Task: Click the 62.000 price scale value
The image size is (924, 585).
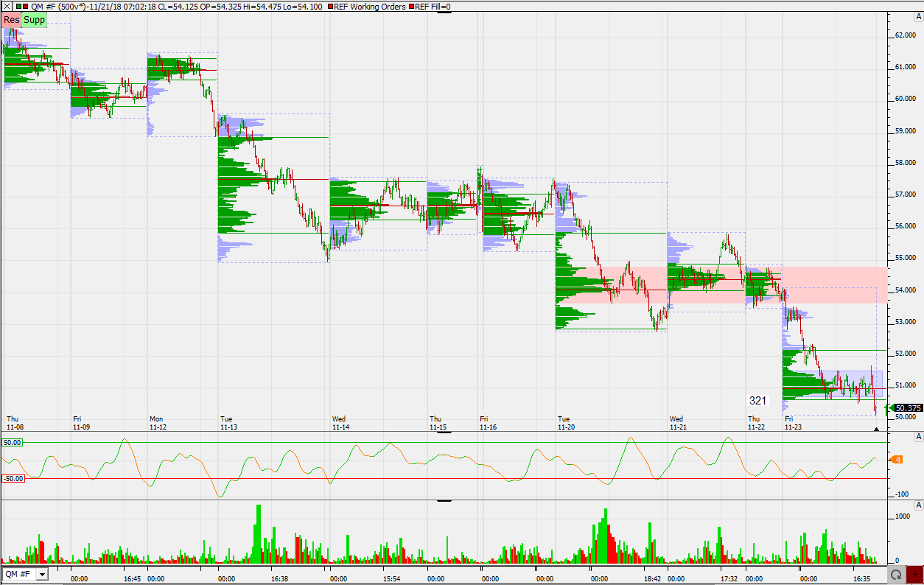Action: (x=905, y=35)
